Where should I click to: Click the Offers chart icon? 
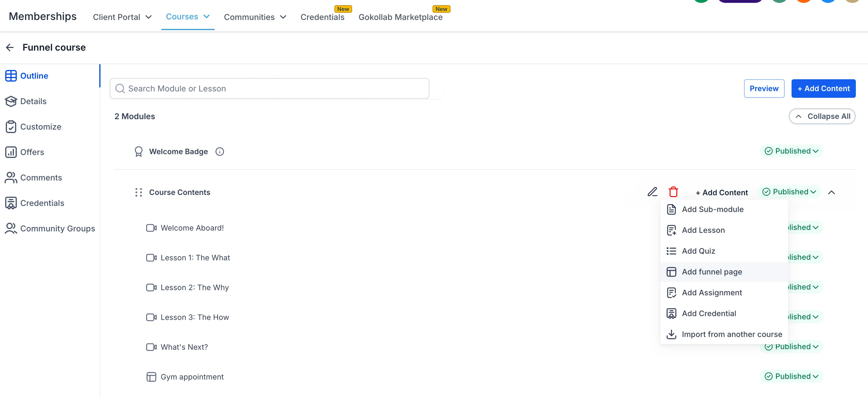[x=11, y=152]
